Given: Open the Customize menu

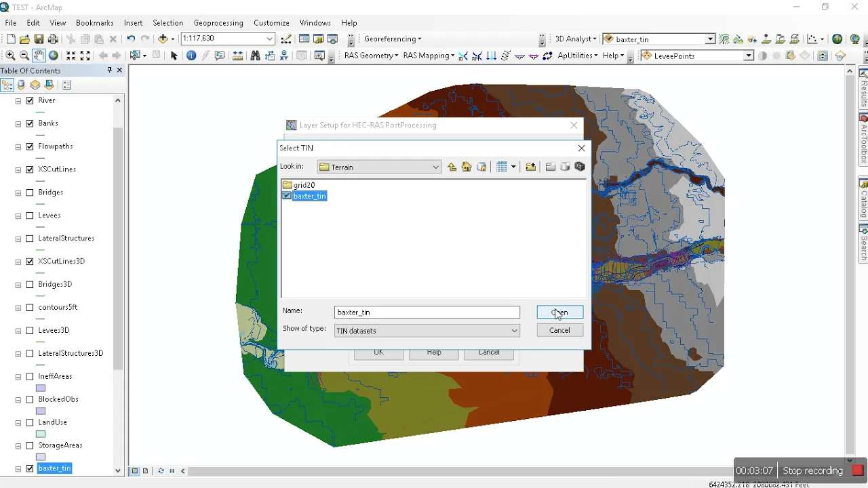Looking at the screenshot, I should click(271, 22).
